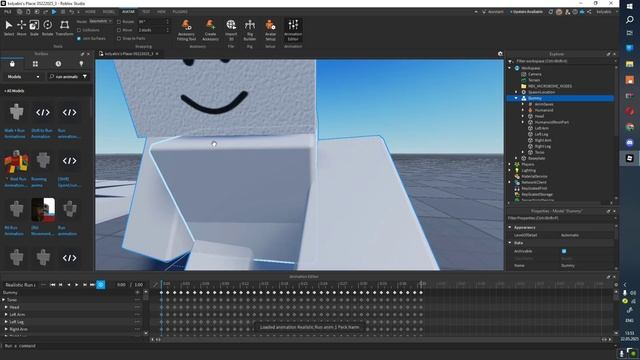
Task: Toggle the Join Surfaces checkbox
Action: [79, 38]
